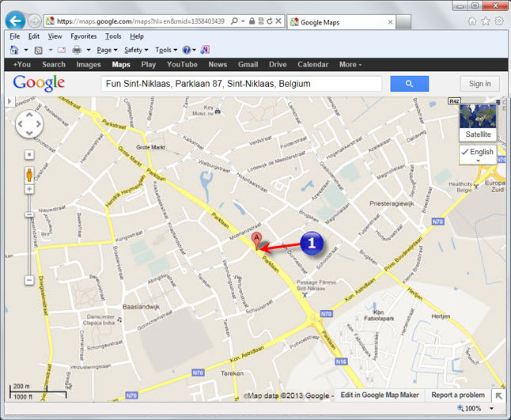The width and height of the screenshot is (511, 420).
Task: Click the zoom slider handle
Action: pyautogui.click(x=29, y=214)
